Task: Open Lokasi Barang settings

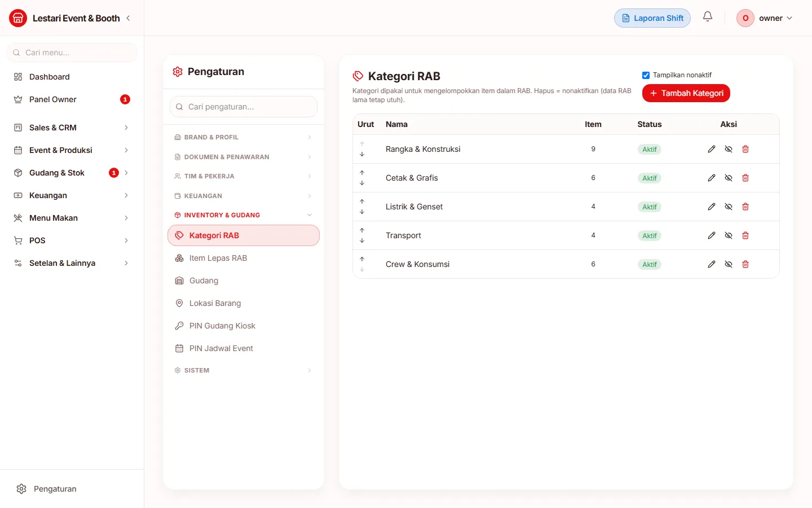Action: click(x=244, y=303)
